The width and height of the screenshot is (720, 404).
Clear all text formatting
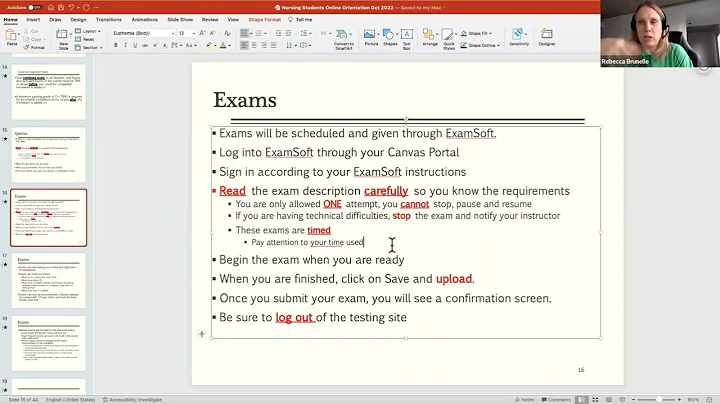tap(227, 33)
